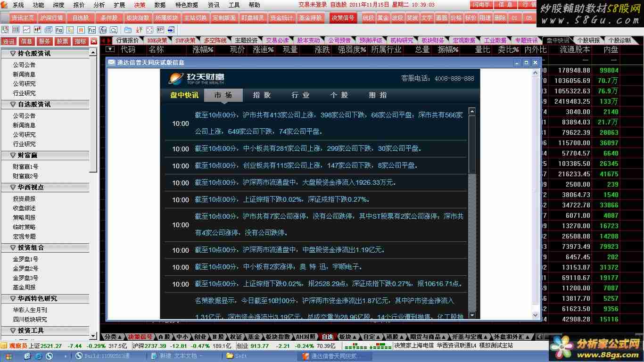
Task: Click the red left-right arrows before 行情报价
Action: (106, 41)
